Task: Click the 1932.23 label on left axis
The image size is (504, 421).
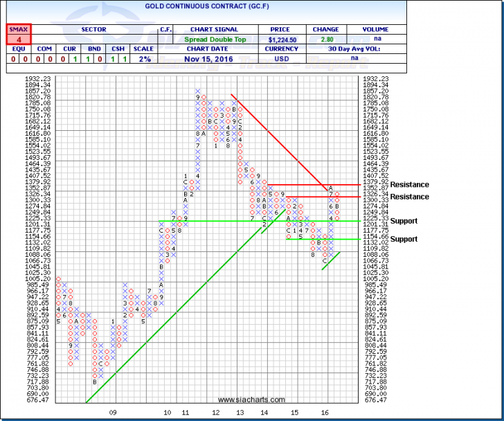Action: coord(40,80)
